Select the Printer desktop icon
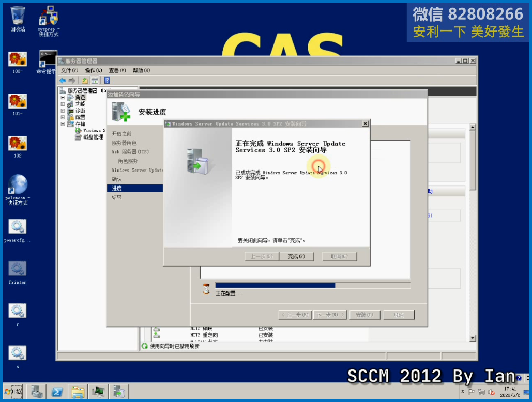Image resolution: width=532 pixels, height=402 pixels. [17, 273]
